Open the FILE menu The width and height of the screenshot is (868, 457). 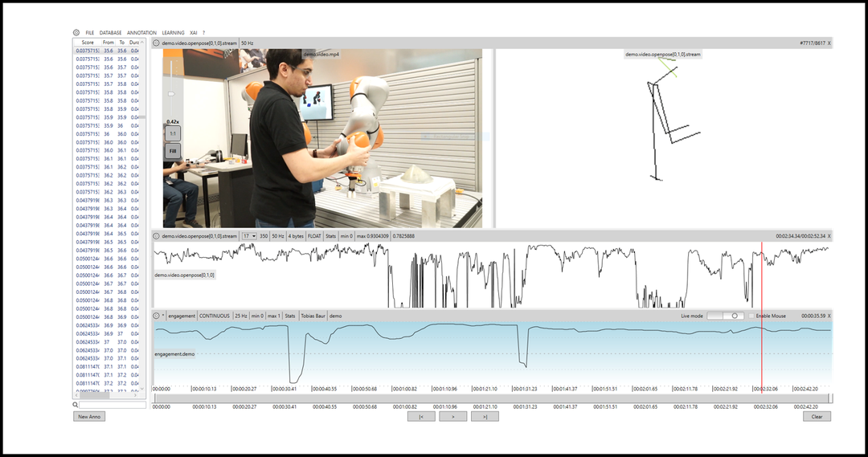(90, 33)
